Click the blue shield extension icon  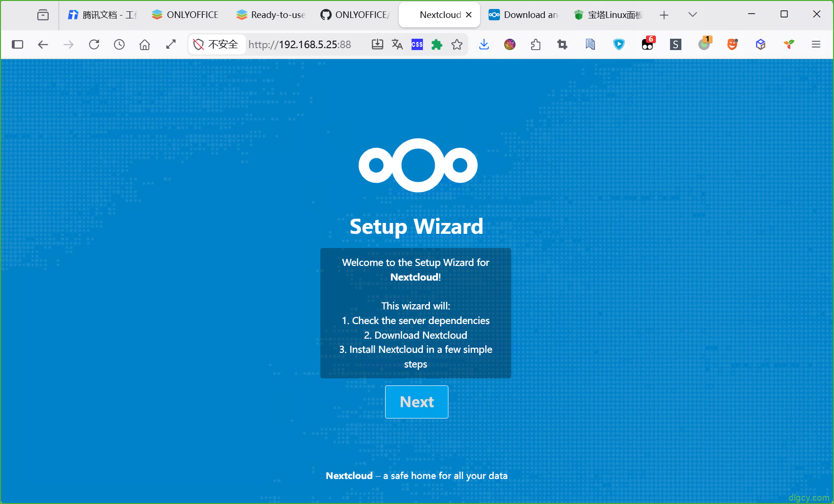(619, 44)
